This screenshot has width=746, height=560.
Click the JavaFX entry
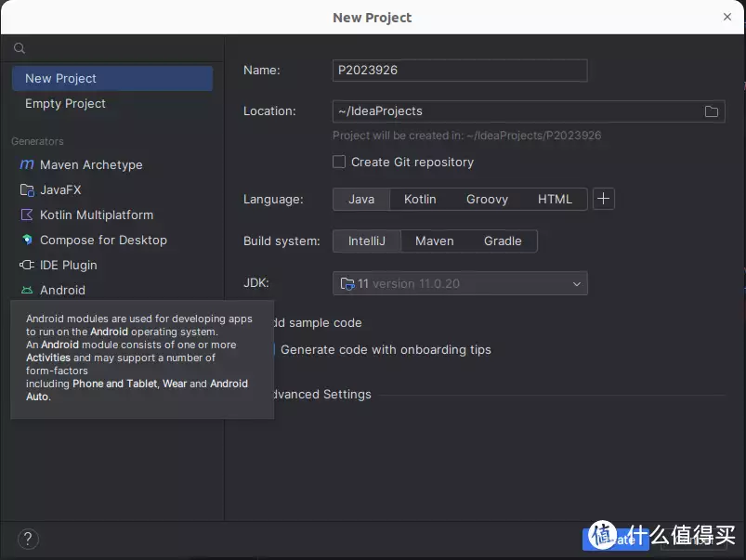[112, 189]
